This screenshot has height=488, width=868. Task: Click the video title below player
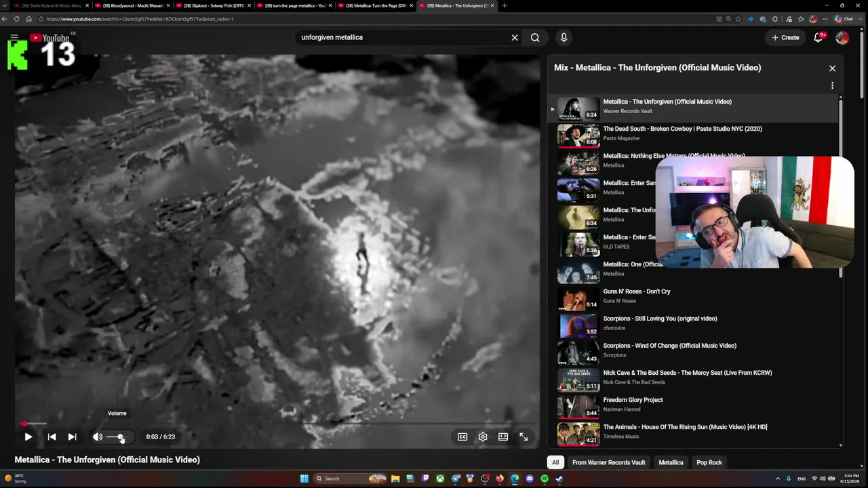pos(107,460)
